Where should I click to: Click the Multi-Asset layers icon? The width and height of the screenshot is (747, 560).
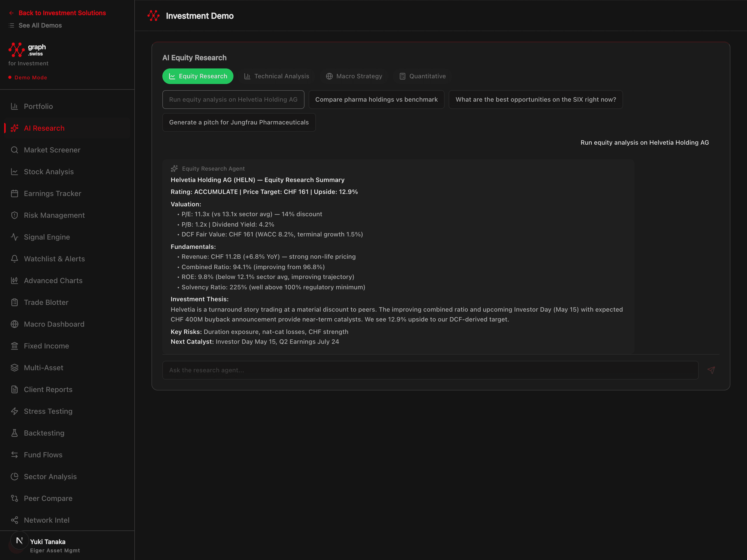click(x=14, y=368)
